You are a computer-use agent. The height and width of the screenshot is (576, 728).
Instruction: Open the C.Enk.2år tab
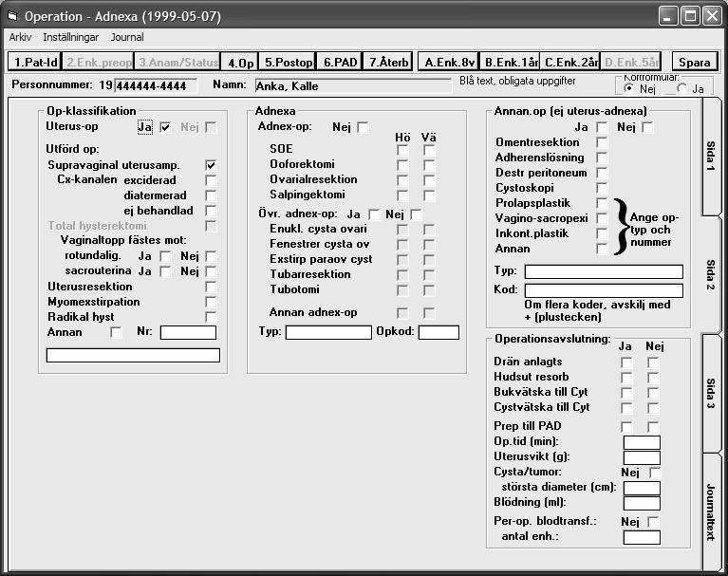click(570, 62)
